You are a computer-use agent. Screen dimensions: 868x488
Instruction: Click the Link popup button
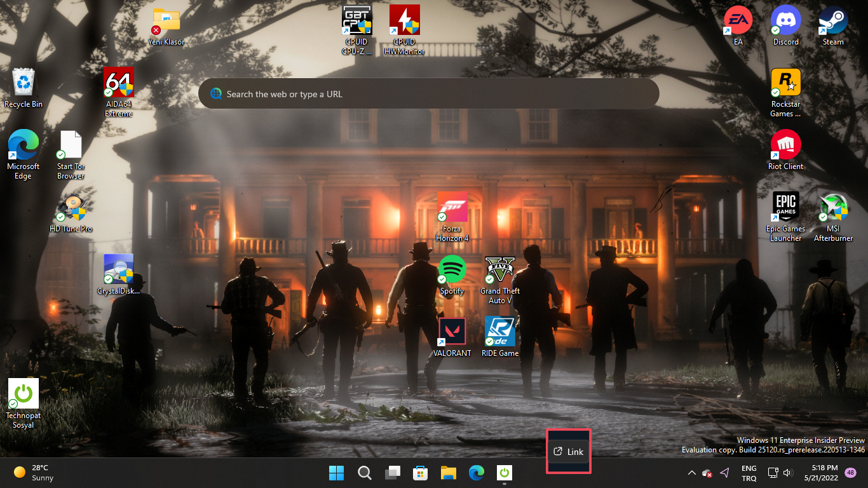point(569,452)
